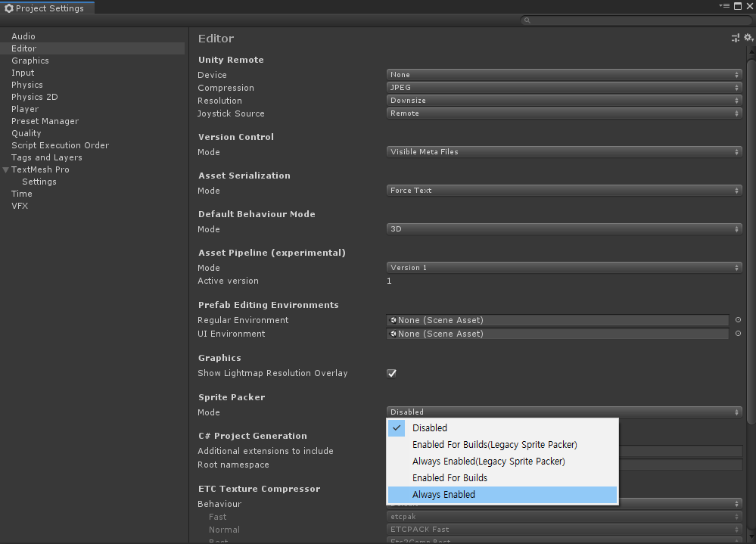Click the Project Settings gear tab icon
The image size is (756, 544).
(8, 8)
